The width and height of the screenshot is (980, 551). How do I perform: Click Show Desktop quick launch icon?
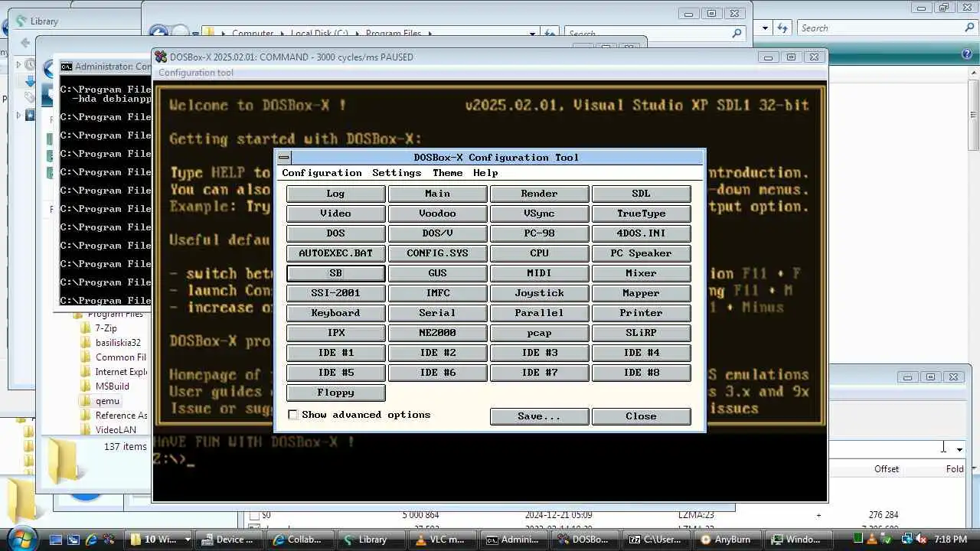coord(57,540)
